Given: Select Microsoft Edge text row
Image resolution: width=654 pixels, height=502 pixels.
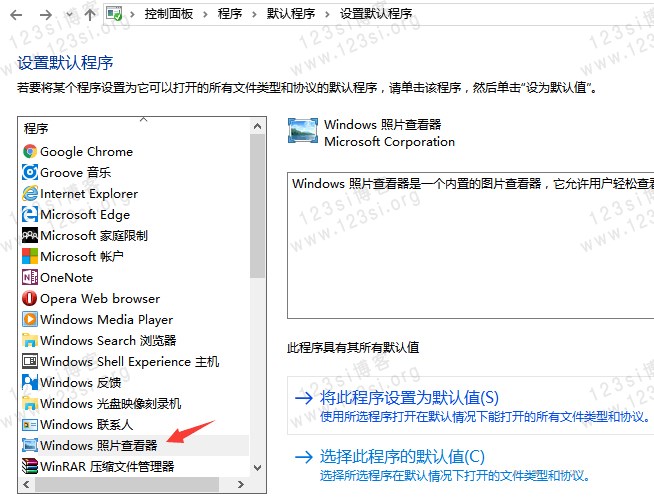Looking at the screenshot, I should (85, 214).
